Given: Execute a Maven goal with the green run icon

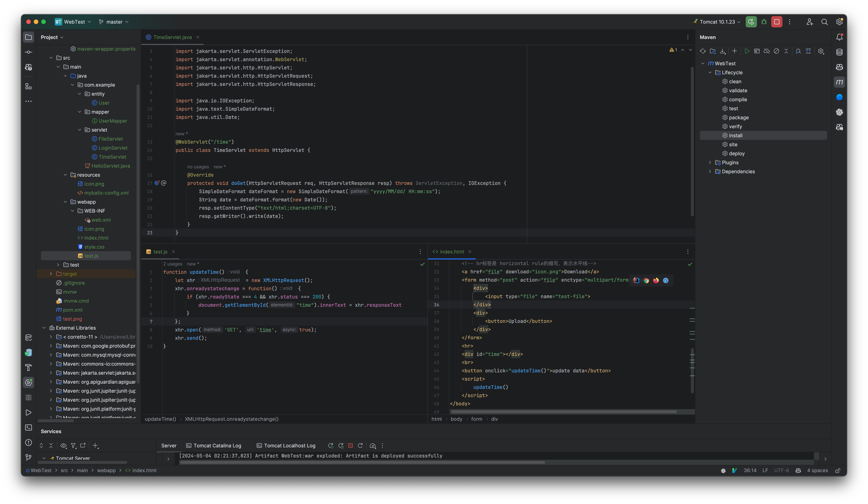Looking at the screenshot, I should [747, 51].
